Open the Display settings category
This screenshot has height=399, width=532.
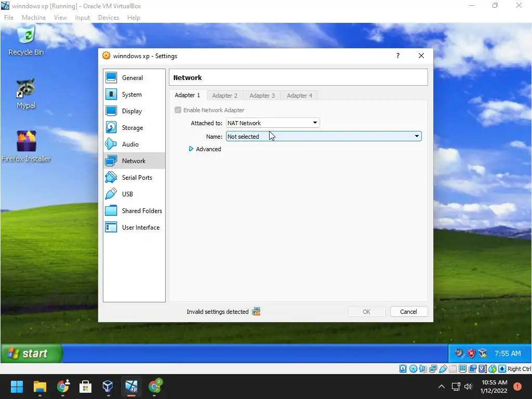134,111
